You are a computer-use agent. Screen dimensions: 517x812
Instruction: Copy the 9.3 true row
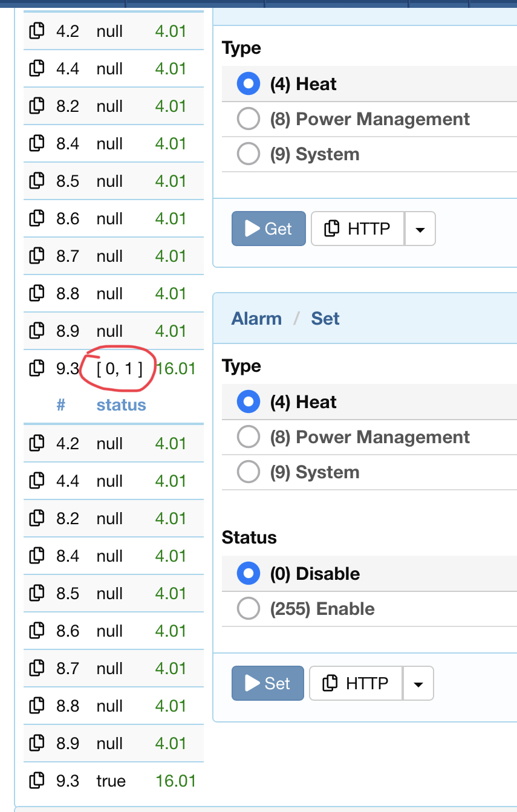pyautogui.click(x=37, y=781)
